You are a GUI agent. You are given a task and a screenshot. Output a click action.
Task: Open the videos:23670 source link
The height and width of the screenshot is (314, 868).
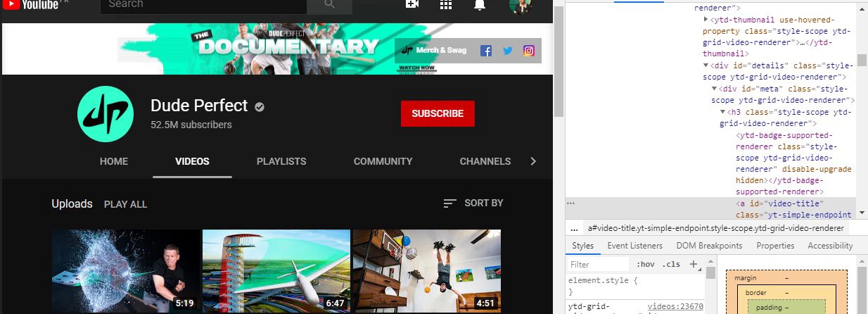click(x=675, y=306)
